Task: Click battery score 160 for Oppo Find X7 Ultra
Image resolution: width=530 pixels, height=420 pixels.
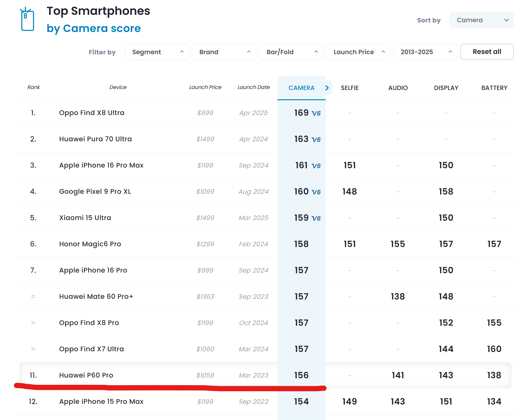Action: (494, 349)
